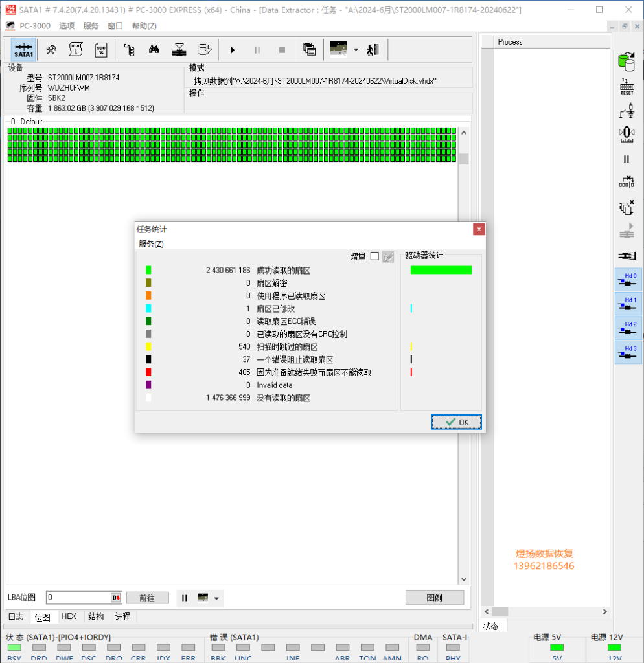Click the Process panel left scroll arrow

tap(487, 611)
